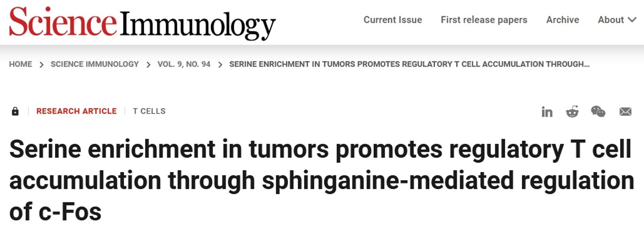Expand the About dropdown menu
This screenshot has width=644, height=235.
point(617,20)
